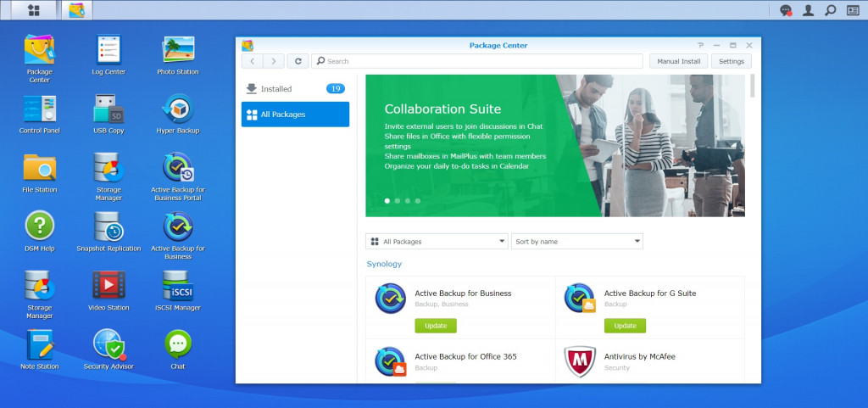Image resolution: width=868 pixels, height=408 pixels.
Task: Open Security Advisor on the desktop
Action: click(x=108, y=344)
